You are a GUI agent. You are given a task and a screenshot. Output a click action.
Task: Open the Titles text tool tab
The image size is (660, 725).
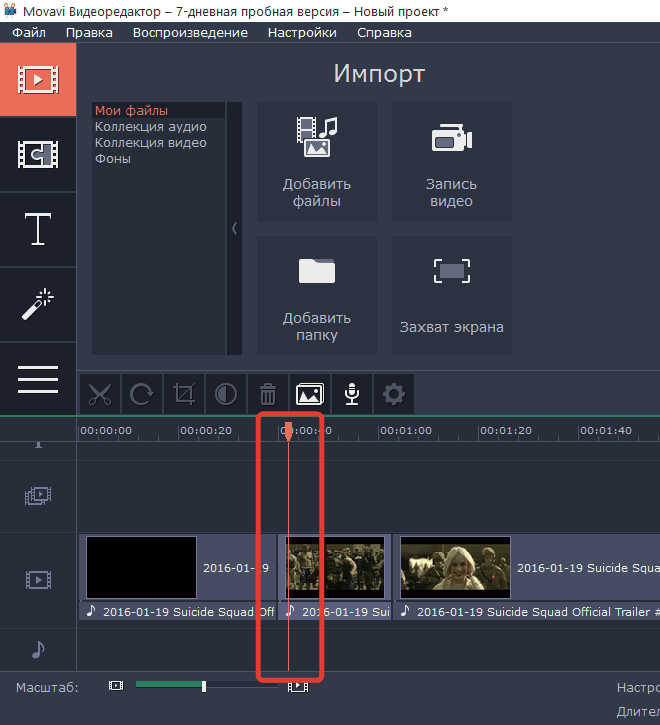click(x=38, y=229)
